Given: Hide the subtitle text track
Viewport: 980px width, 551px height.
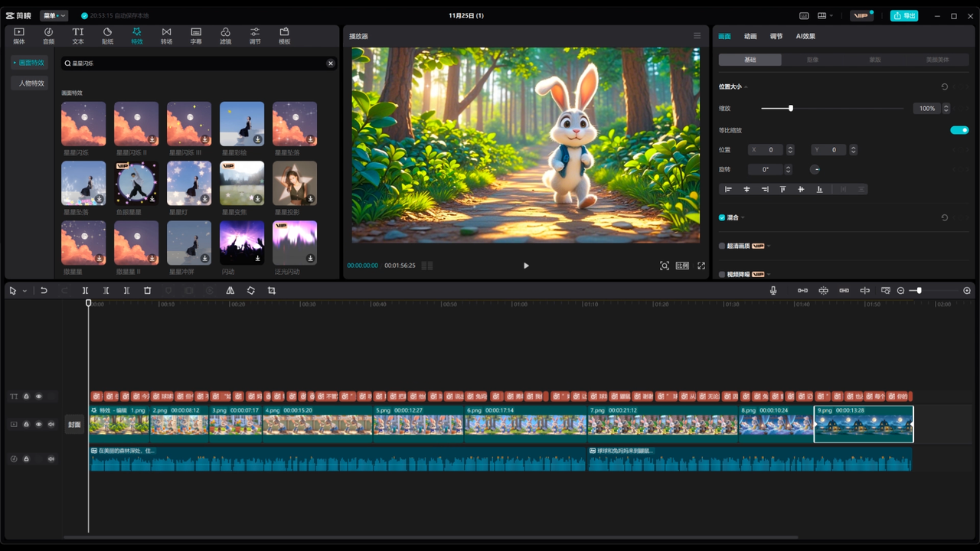Looking at the screenshot, I should (38, 396).
